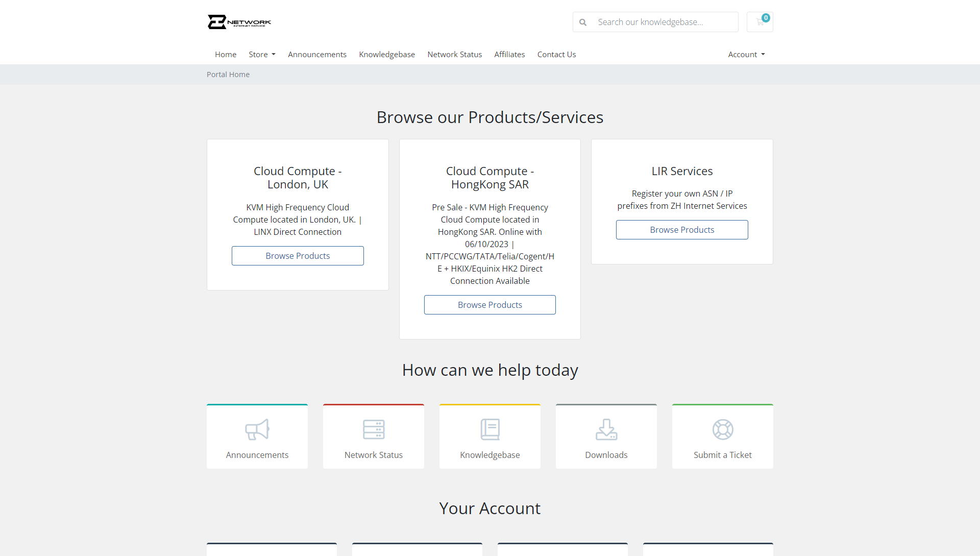Browse Products for Cloud Compute London
980x556 pixels.
point(298,255)
